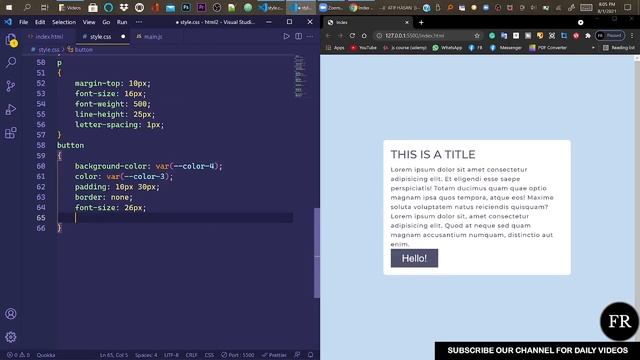
Task: Click the Prettier status bar item
Action: click(274, 355)
